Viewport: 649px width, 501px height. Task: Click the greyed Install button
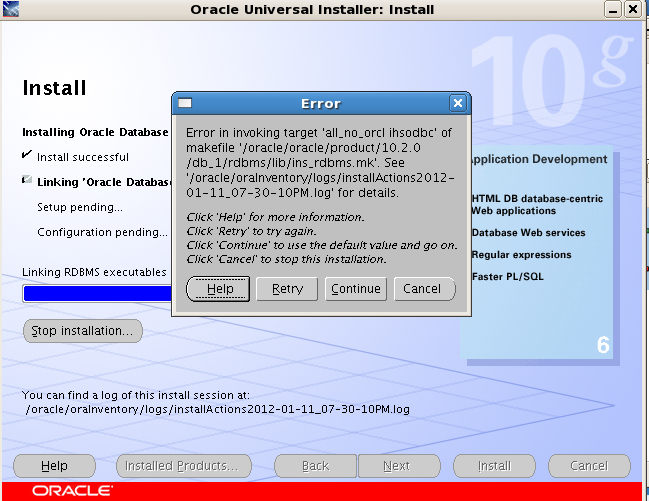[494, 466]
